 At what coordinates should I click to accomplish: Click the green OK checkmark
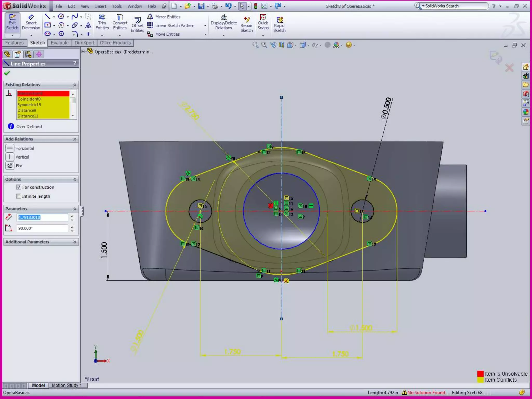coord(7,73)
